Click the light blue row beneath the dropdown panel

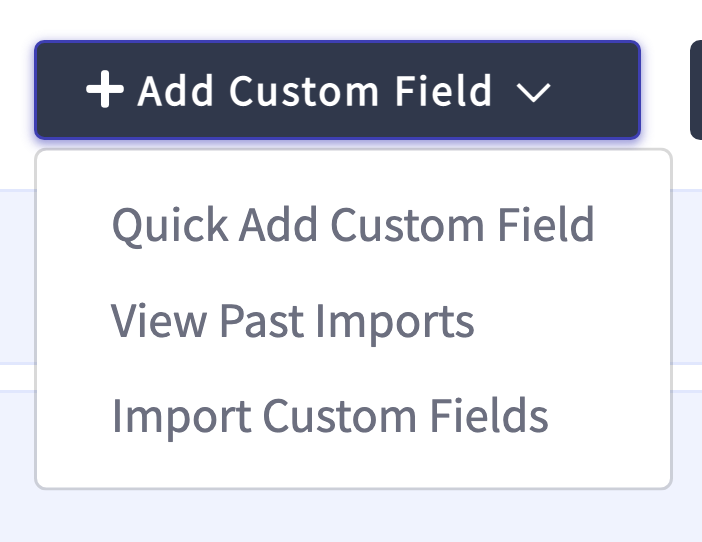[x=351, y=516]
